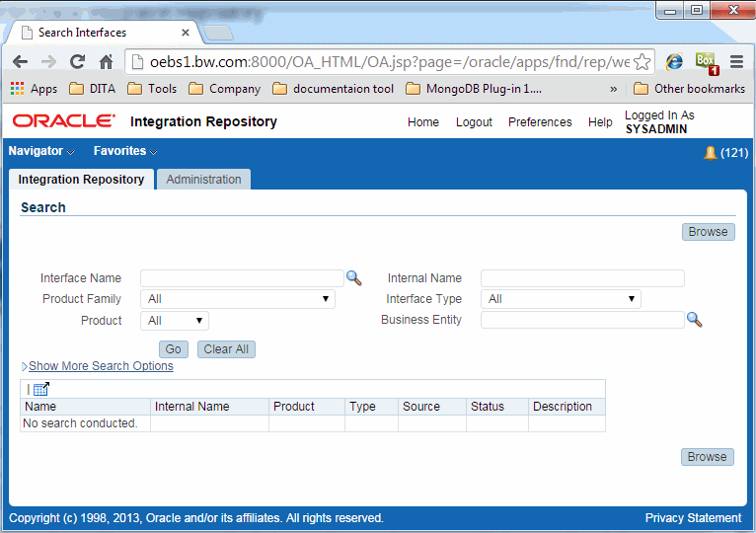This screenshot has width=756, height=533.
Task: Open the MongoDB Plug-in bookmarks folder
Action: point(474,89)
